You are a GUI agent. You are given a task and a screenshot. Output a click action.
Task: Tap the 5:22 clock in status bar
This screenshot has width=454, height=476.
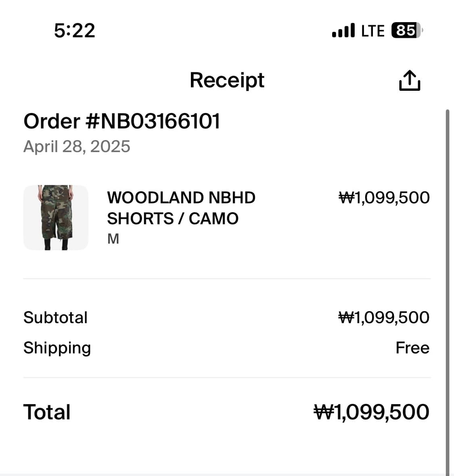pos(75,31)
